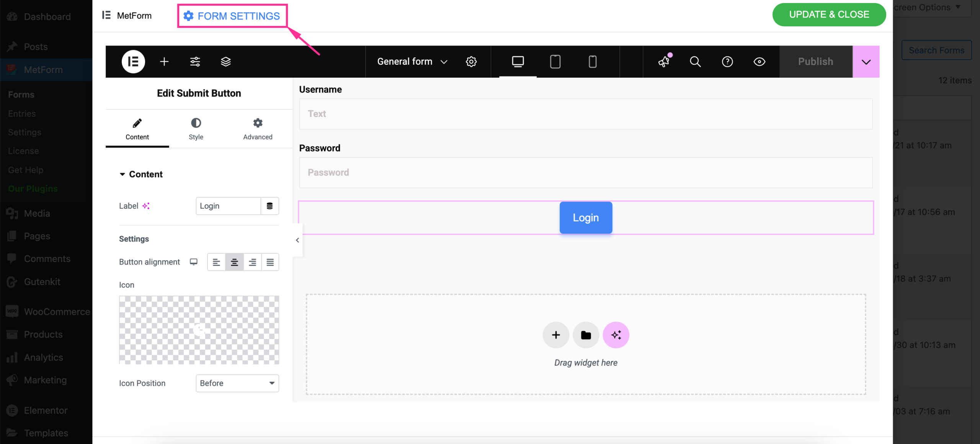Click the Username text field
980x444 pixels.
(x=586, y=114)
